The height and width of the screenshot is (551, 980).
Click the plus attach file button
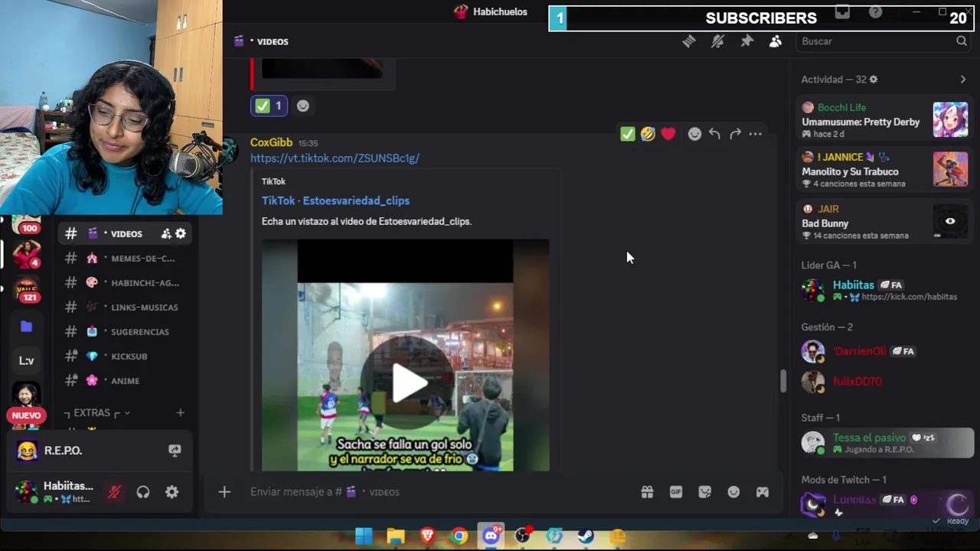tap(224, 492)
